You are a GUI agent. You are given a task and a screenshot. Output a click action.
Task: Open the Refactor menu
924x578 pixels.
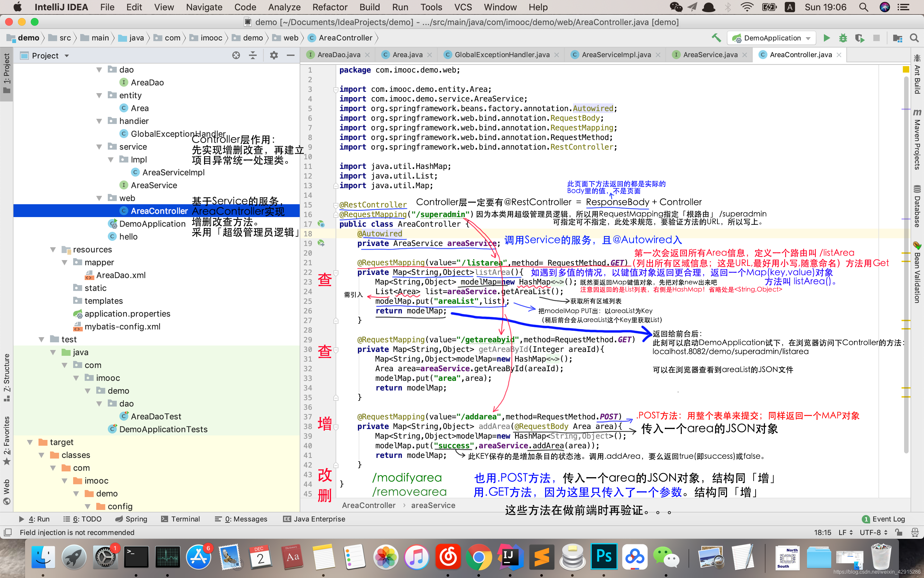coord(329,7)
